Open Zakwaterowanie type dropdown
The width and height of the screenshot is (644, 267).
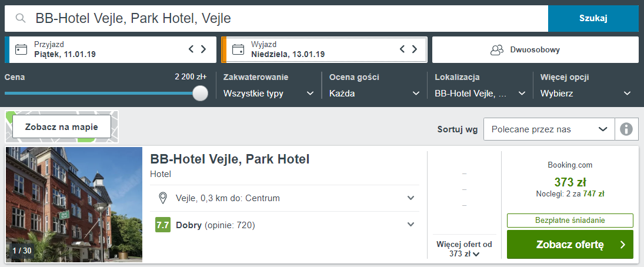[269, 94]
